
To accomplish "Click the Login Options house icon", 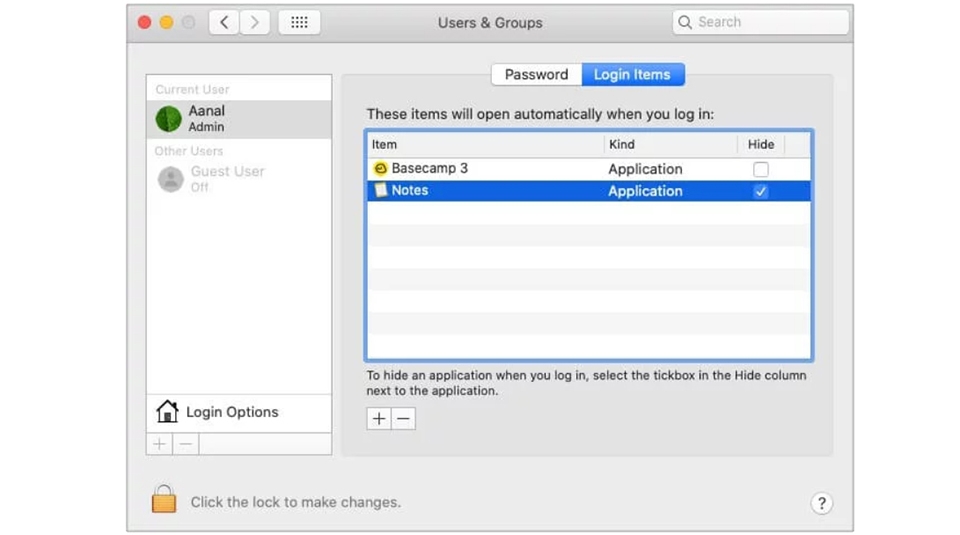I will coord(167,411).
